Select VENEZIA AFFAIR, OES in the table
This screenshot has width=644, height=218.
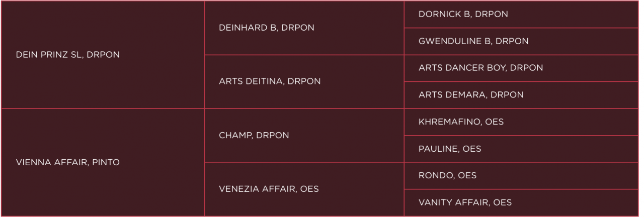[x=269, y=189]
